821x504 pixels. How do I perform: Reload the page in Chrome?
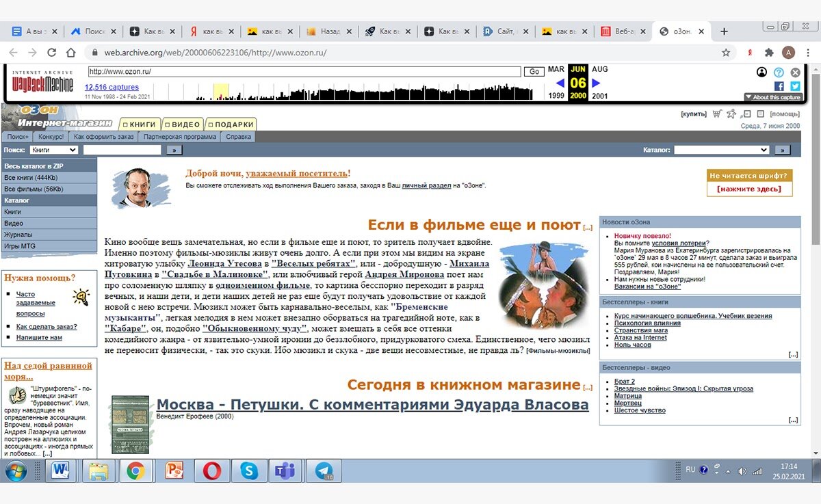[51, 53]
